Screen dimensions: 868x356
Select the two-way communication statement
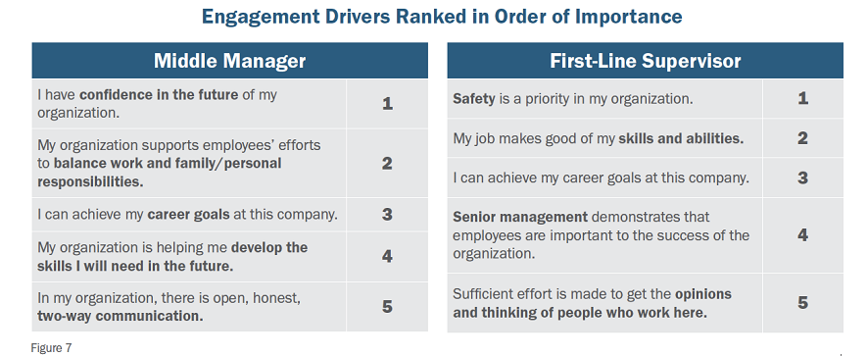pos(169,307)
